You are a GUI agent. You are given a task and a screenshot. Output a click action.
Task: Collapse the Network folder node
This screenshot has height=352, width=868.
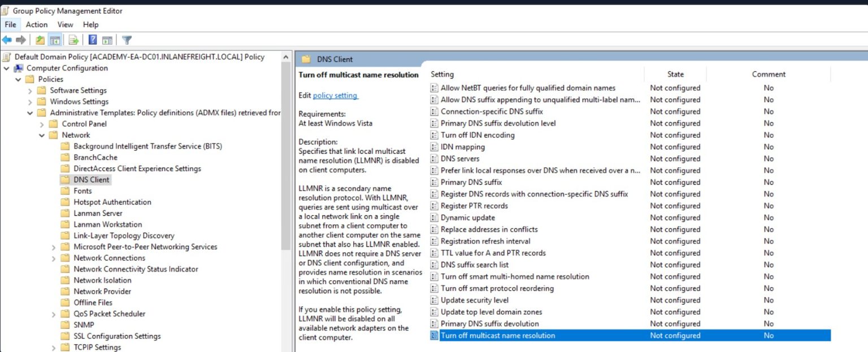coord(42,135)
